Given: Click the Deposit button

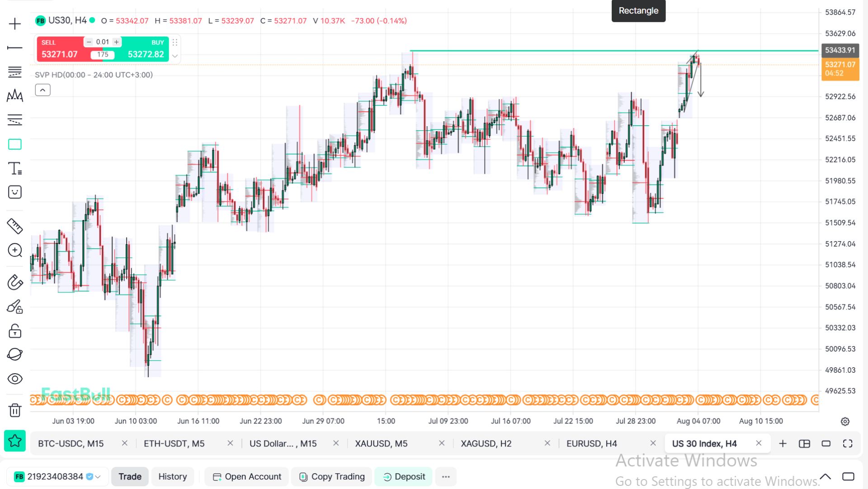Looking at the screenshot, I should [404, 477].
